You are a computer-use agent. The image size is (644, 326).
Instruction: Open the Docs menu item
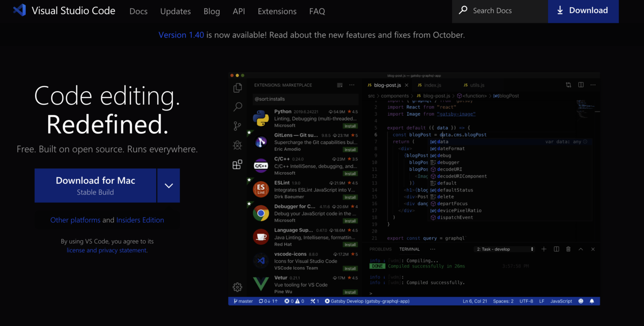pyautogui.click(x=139, y=11)
